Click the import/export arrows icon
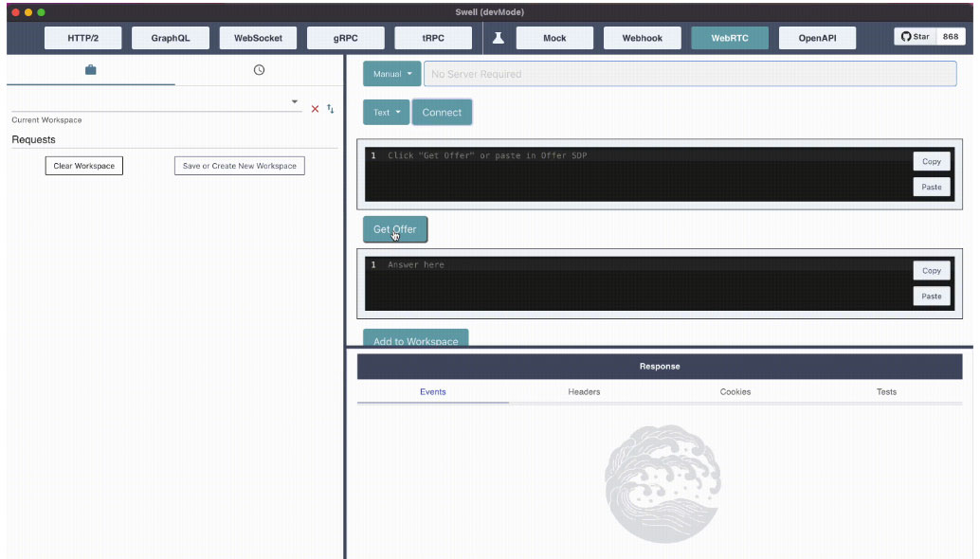This screenshot has height=559, width=980. [331, 109]
